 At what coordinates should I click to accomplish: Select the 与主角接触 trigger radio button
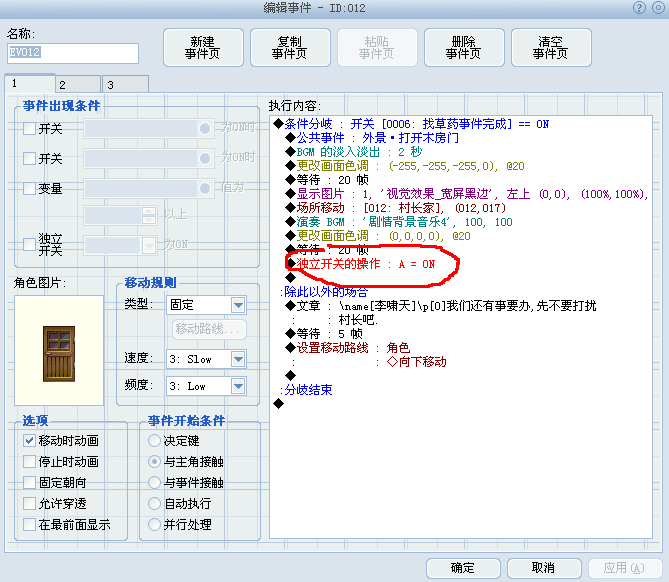[x=154, y=461]
